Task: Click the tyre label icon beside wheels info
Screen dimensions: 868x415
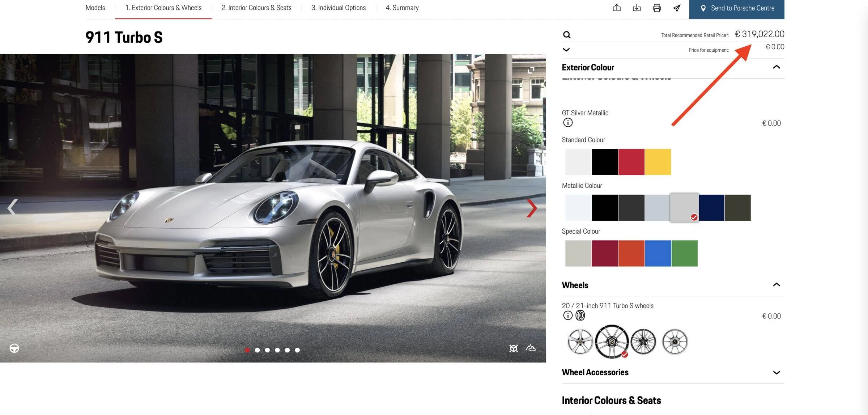Action: [580, 316]
